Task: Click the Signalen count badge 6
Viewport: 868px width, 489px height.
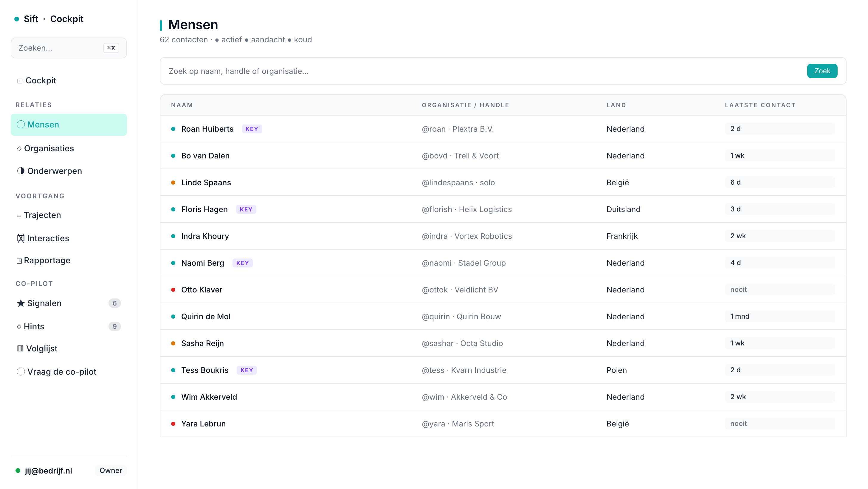Action: (x=114, y=303)
